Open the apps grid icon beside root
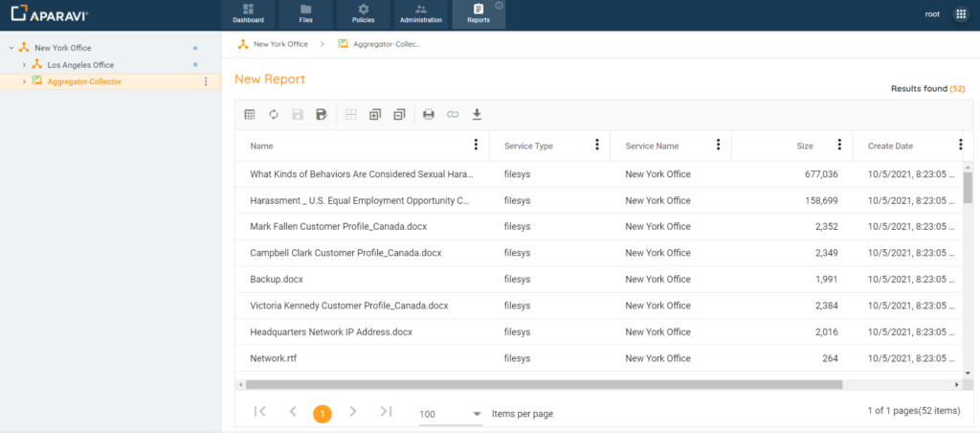 click(x=961, y=14)
